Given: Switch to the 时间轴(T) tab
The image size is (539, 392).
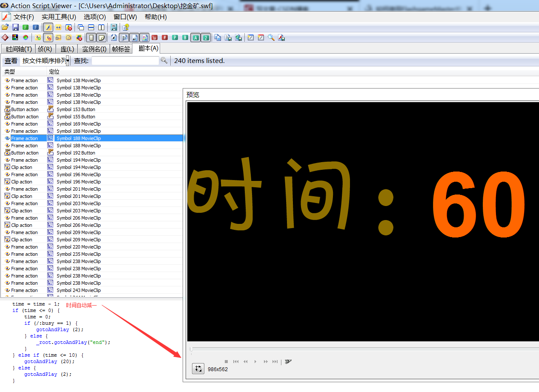Looking at the screenshot, I should tap(19, 49).
